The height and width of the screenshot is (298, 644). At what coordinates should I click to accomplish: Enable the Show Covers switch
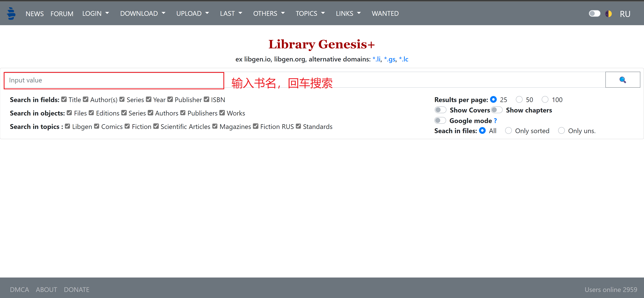[x=440, y=110]
